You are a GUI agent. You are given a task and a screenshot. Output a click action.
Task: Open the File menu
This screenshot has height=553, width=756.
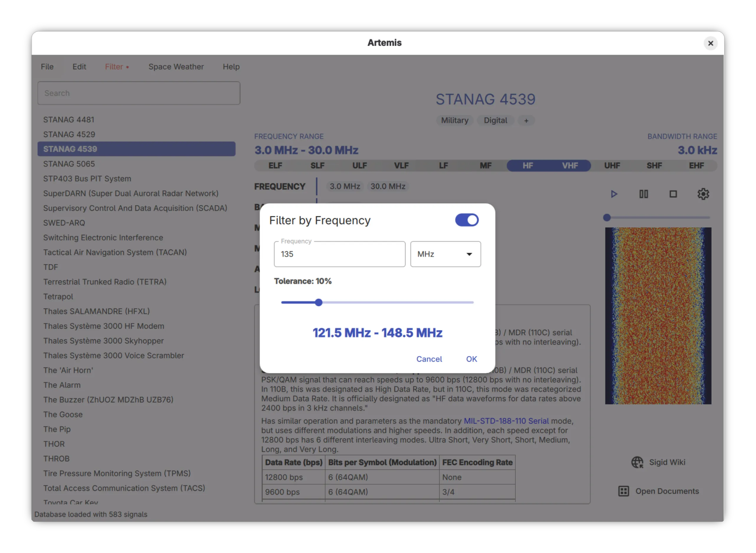pyautogui.click(x=47, y=67)
